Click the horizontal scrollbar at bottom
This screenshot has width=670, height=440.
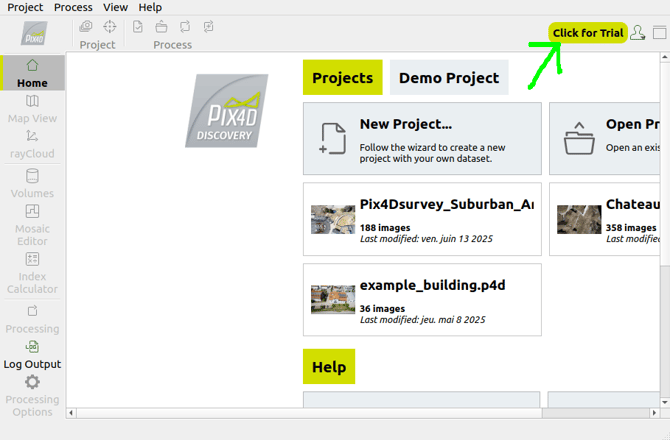coord(300,411)
